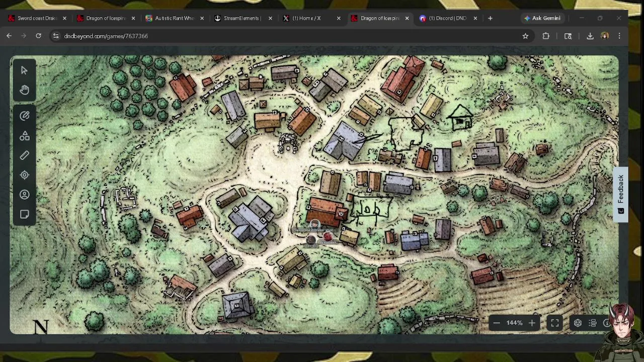The width and height of the screenshot is (644, 362).
Task: Close the Discord DND tab
Action: [x=475, y=18]
